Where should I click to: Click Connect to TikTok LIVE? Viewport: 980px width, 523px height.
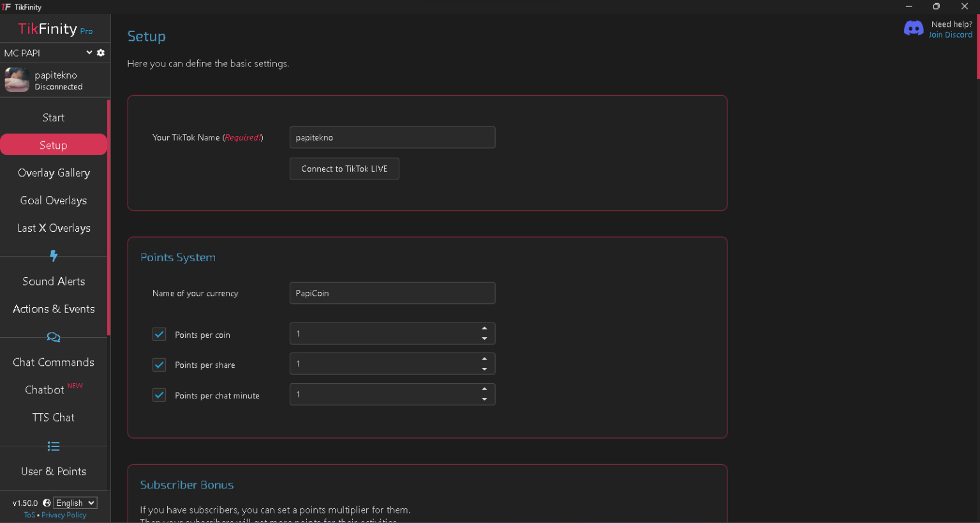pyautogui.click(x=344, y=168)
